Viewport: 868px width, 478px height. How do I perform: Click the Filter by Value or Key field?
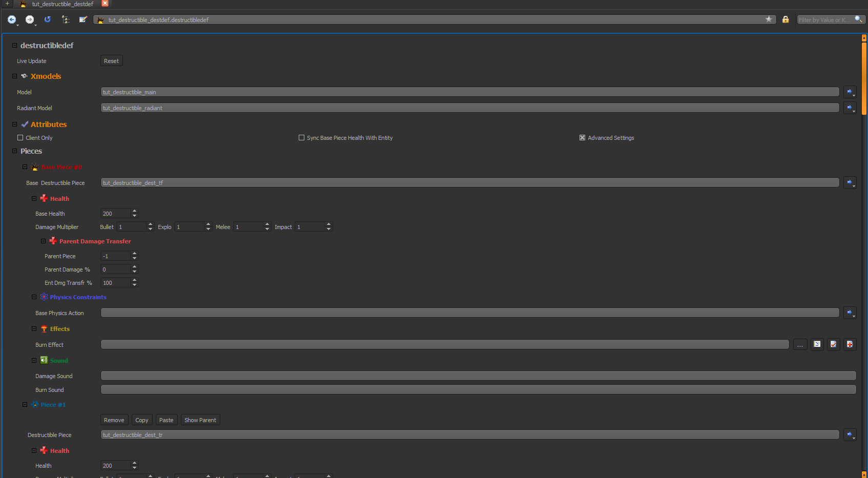824,20
